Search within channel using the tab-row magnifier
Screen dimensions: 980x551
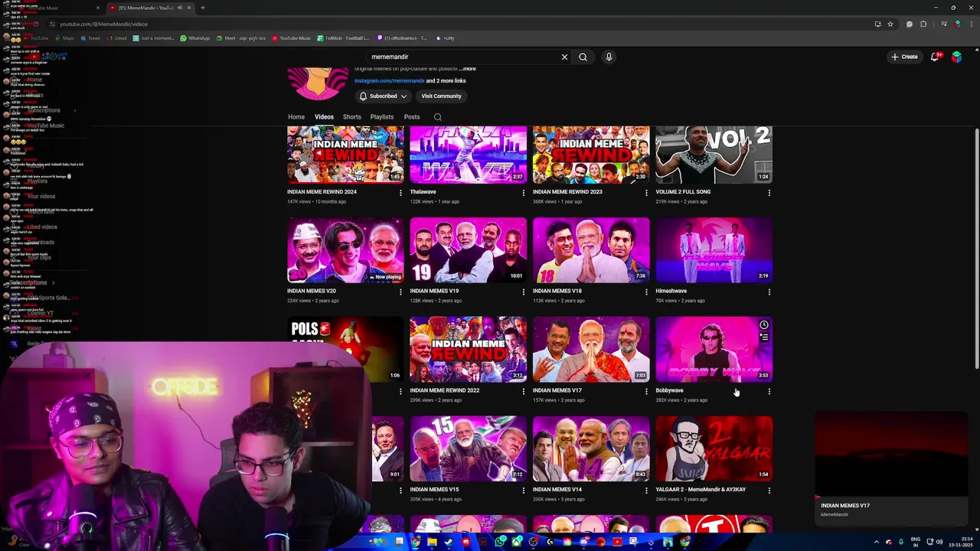438,117
